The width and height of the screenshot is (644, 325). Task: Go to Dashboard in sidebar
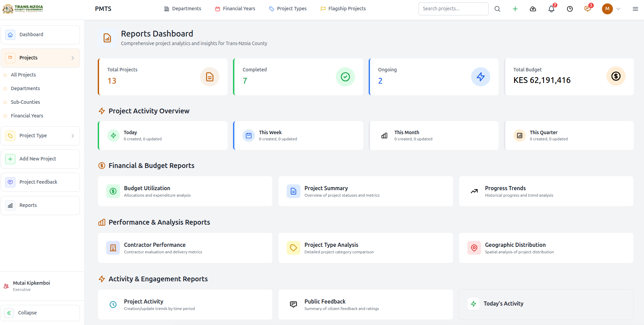coord(40,35)
